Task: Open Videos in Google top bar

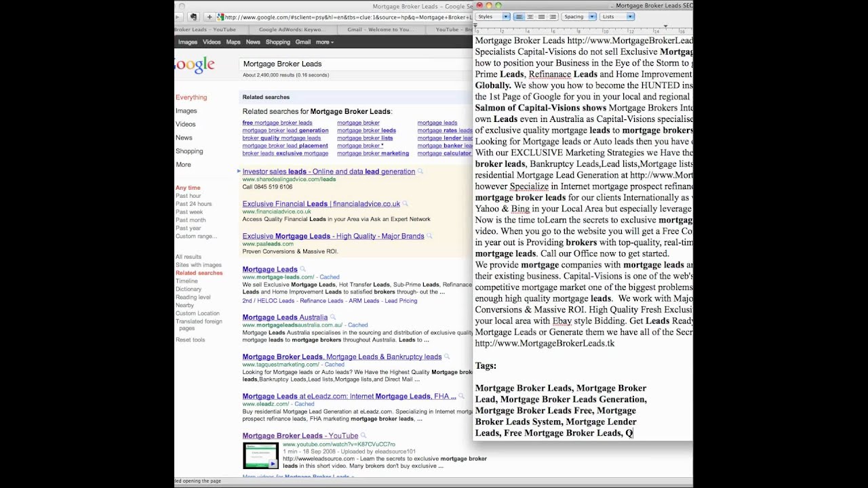Action: (212, 42)
